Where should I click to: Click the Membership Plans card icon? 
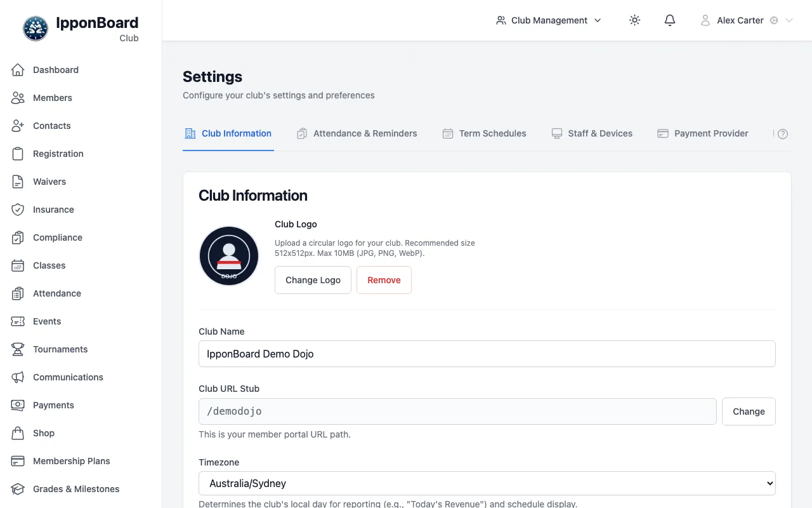click(18, 461)
